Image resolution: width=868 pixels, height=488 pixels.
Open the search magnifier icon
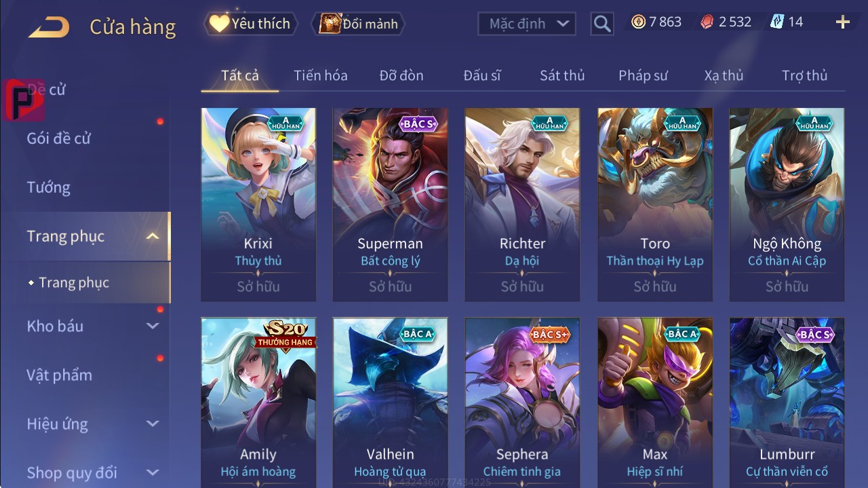tap(602, 24)
